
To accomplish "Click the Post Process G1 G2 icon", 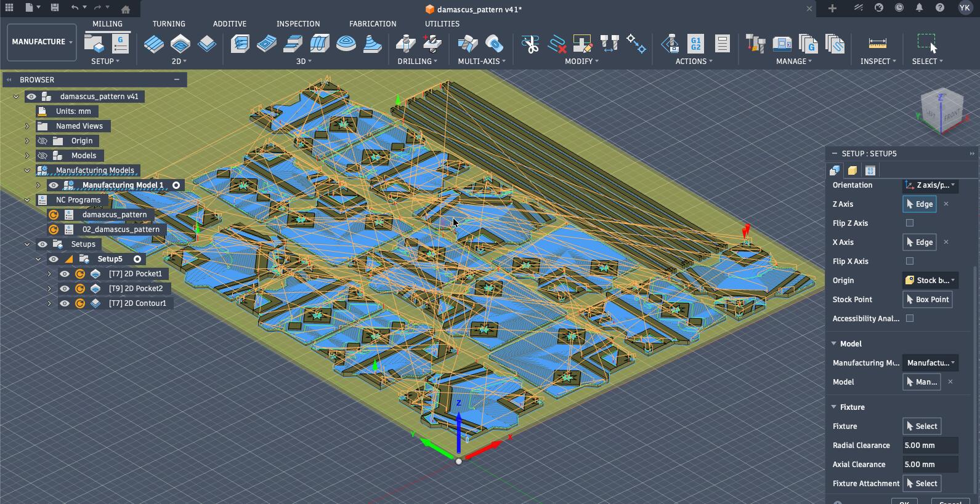I will coord(695,44).
